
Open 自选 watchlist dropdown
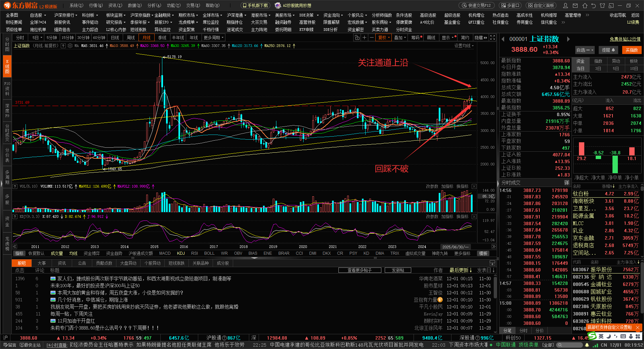[585, 50]
